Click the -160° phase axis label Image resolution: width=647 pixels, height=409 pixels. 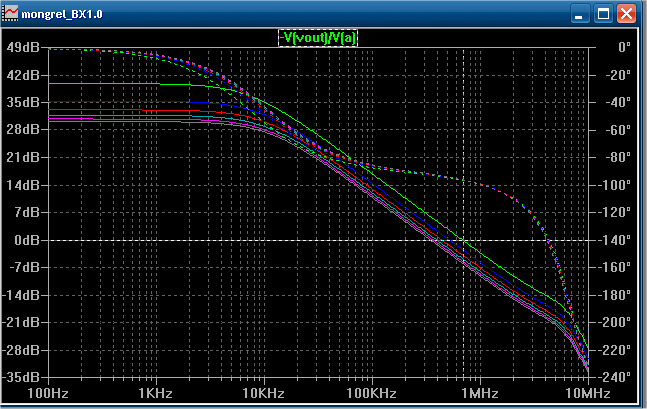pos(615,267)
